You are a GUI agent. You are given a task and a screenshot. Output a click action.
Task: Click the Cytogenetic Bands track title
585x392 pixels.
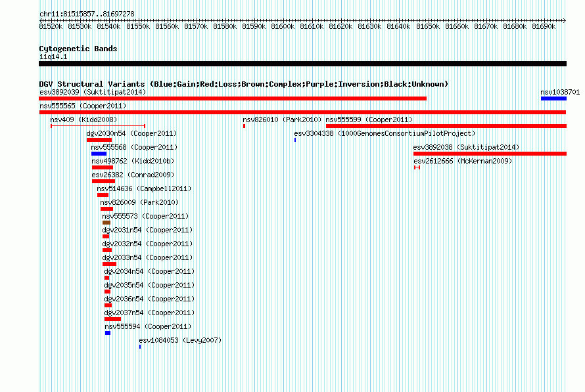78,49
